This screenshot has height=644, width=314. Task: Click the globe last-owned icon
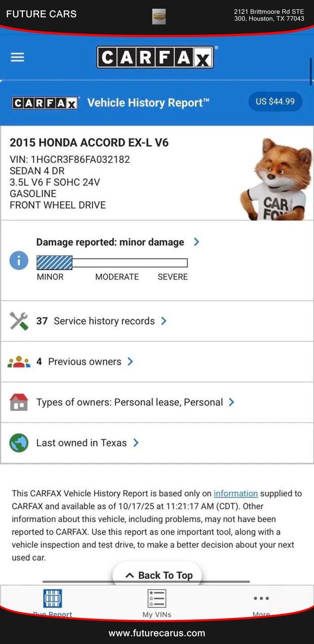pyautogui.click(x=19, y=443)
